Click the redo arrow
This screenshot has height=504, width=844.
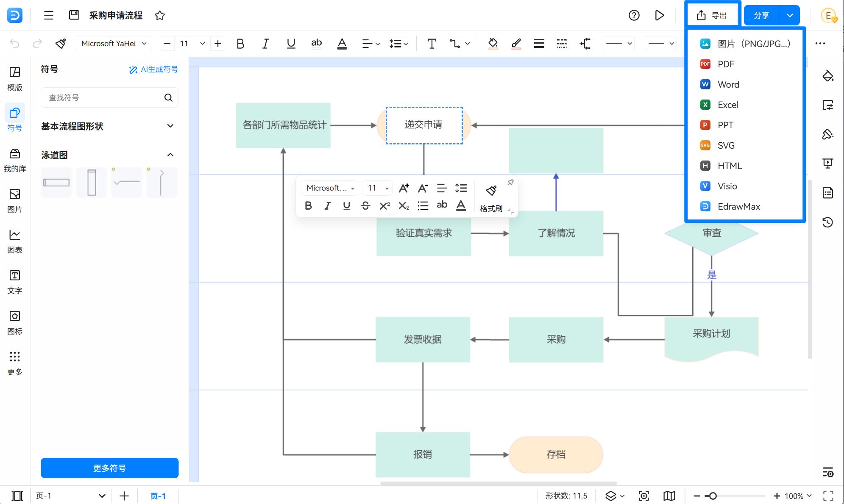(37, 44)
